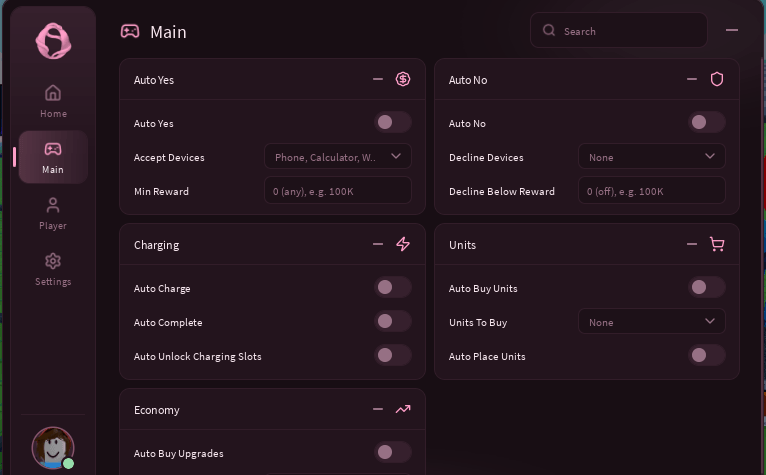Click the 'Decline Below Reward' label
Image resolution: width=766 pixels, height=475 pixels.
click(502, 192)
